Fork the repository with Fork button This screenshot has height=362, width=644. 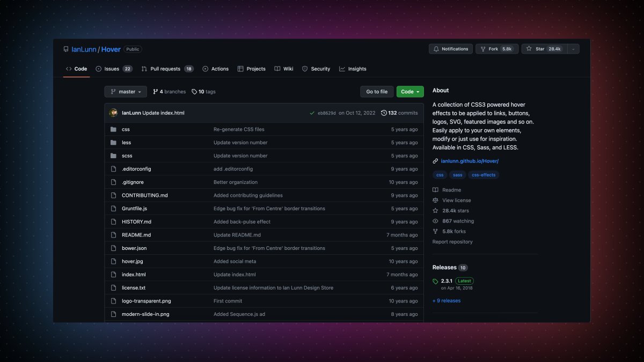(x=497, y=49)
